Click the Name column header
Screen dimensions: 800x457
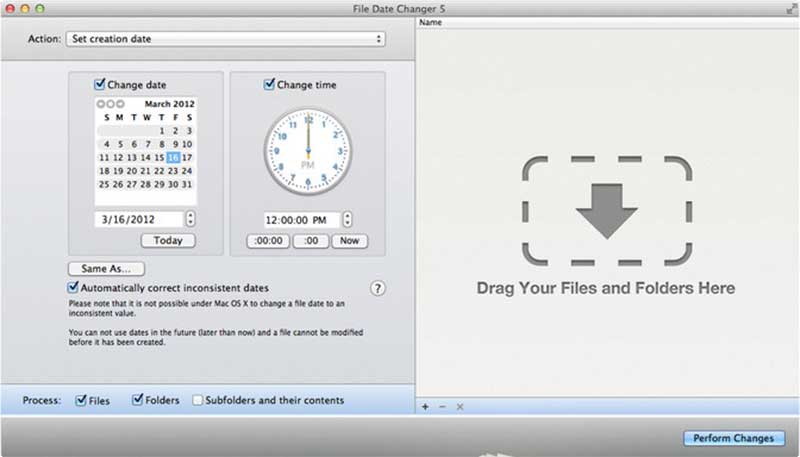pyautogui.click(x=431, y=22)
